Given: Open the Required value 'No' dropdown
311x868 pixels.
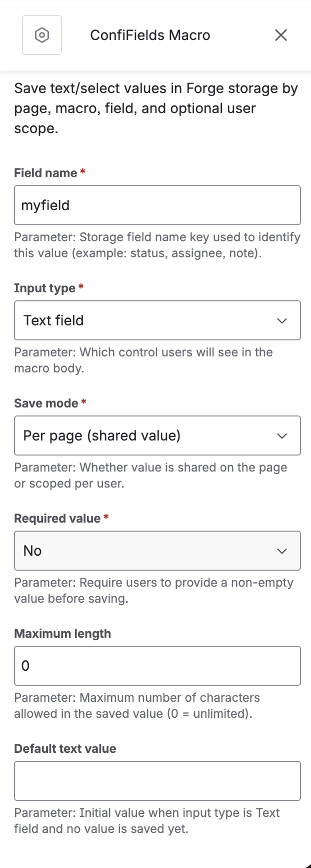Looking at the screenshot, I should (x=150, y=551).
